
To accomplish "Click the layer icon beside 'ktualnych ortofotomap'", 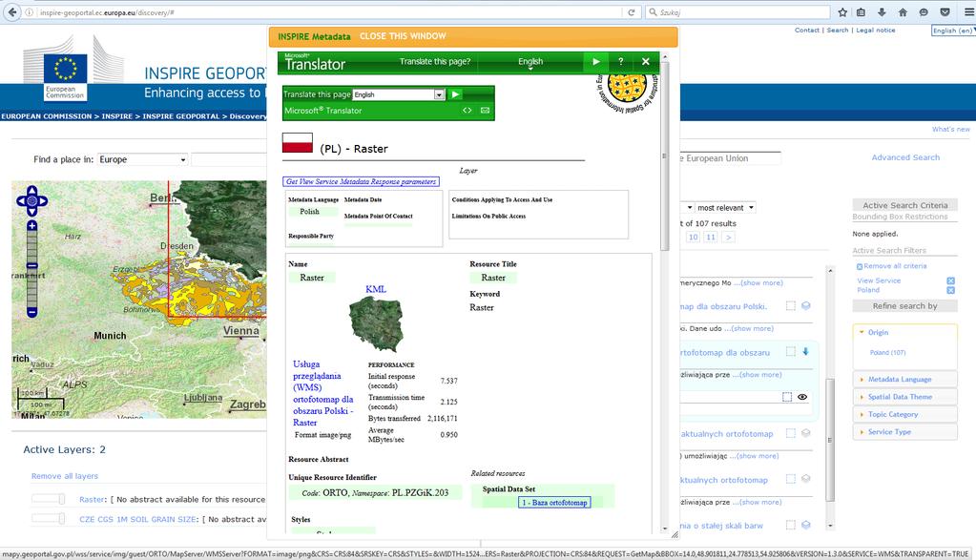I will (x=805, y=479).
